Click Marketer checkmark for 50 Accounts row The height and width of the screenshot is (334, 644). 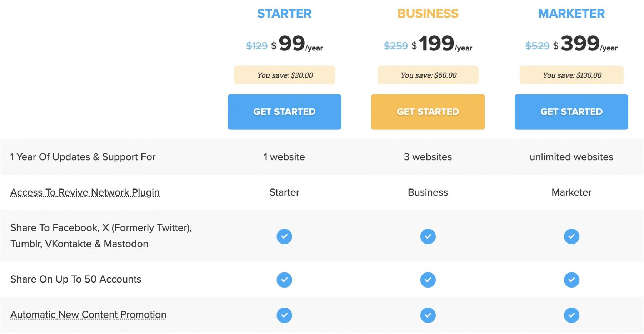coord(571,280)
